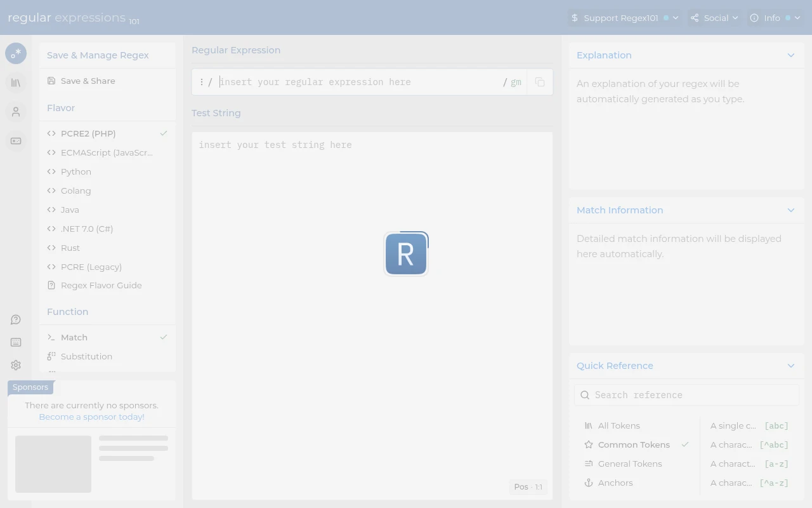
Task: Switch function to Substitution
Action: (x=86, y=356)
